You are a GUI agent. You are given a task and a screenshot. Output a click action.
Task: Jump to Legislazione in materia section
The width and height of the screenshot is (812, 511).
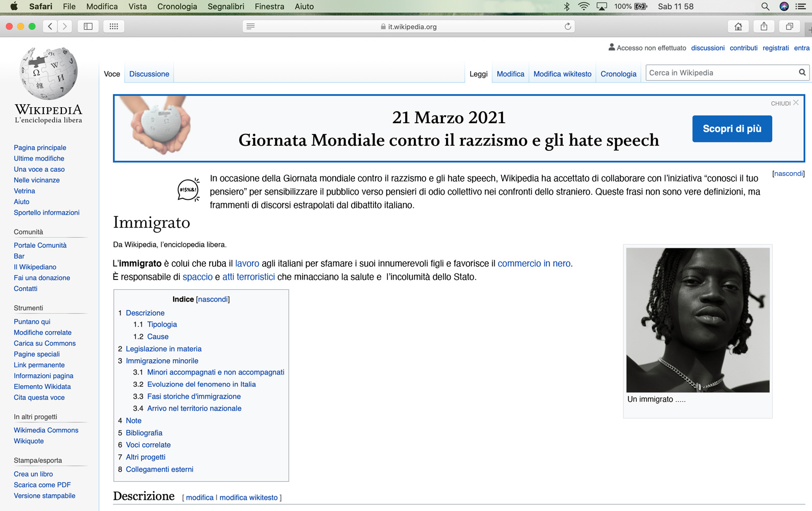pyautogui.click(x=164, y=349)
